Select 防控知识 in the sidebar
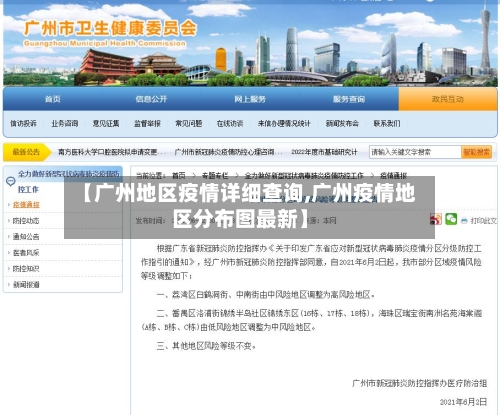Screen dimensions: 500x415 click(26, 269)
